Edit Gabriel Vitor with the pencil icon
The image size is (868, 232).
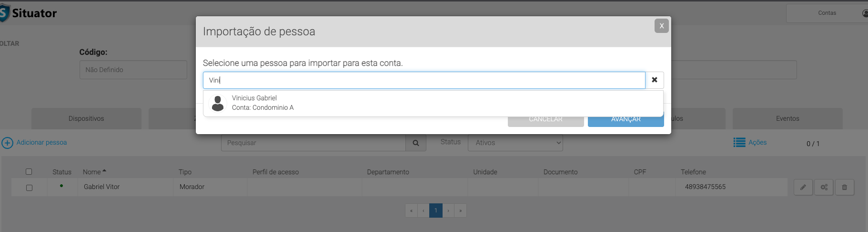(803, 187)
